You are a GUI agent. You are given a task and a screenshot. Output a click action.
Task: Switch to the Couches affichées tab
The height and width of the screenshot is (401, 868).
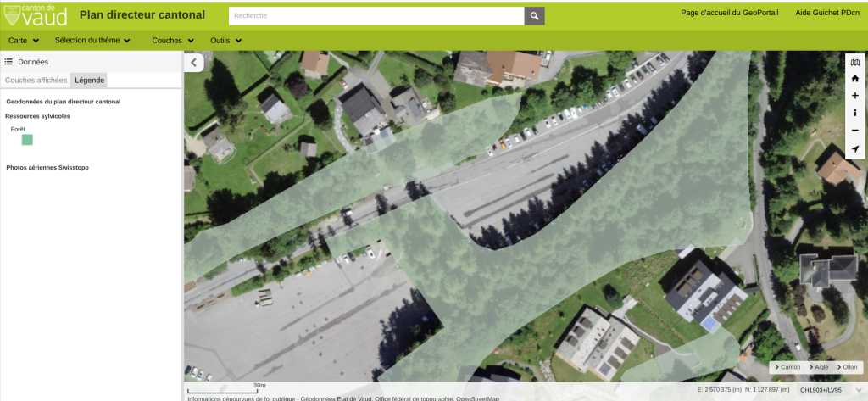click(36, 80)
